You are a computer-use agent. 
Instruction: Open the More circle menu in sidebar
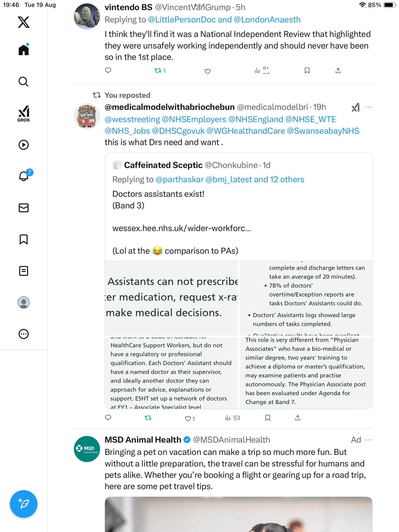[24, 334]
